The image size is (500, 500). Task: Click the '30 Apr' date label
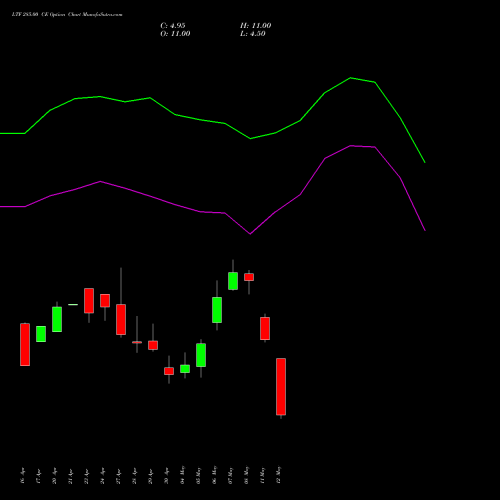(166, 476)
